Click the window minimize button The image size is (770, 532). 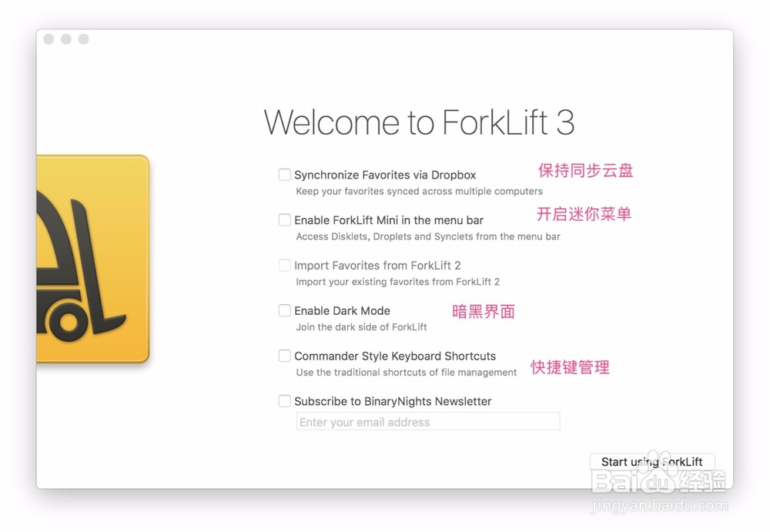click(66, 38)
